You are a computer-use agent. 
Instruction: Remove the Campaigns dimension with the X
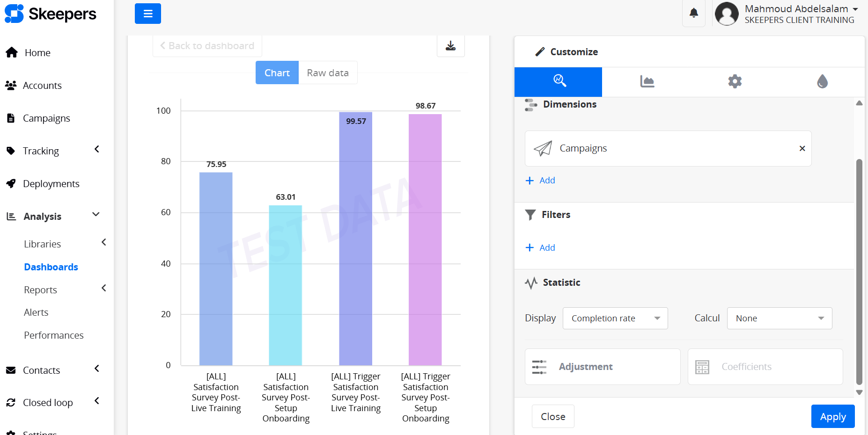(802, 148)
